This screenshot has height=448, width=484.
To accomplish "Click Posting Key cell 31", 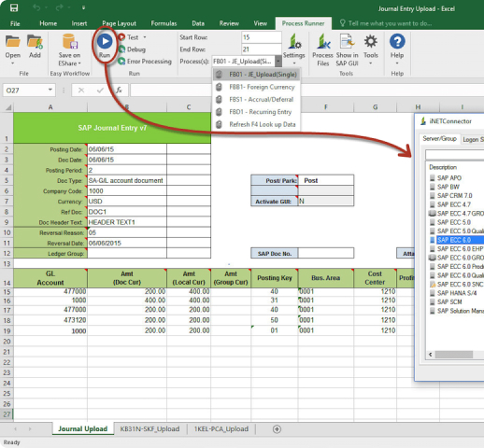I will click(275, 301).
